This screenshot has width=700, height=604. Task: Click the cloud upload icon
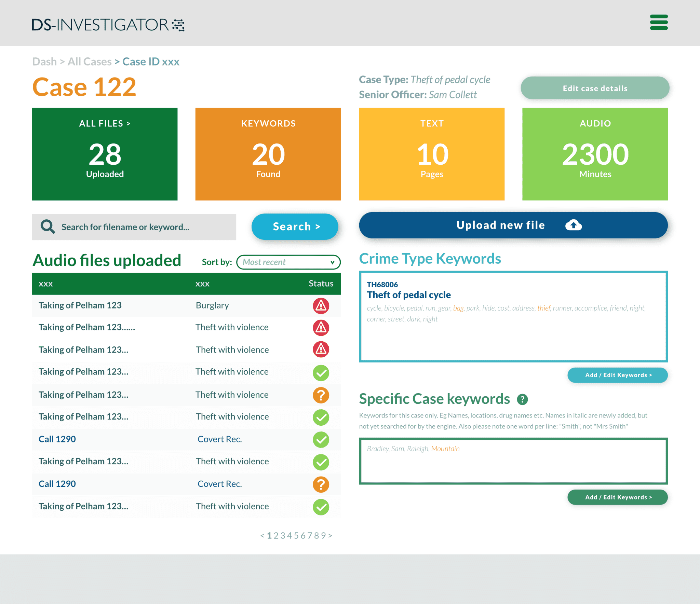tap(573, 225)
